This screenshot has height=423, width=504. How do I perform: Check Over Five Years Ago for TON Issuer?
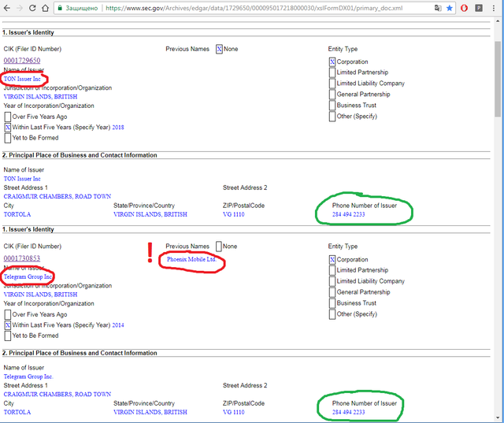pyautogui.click(x=8, y=117)
